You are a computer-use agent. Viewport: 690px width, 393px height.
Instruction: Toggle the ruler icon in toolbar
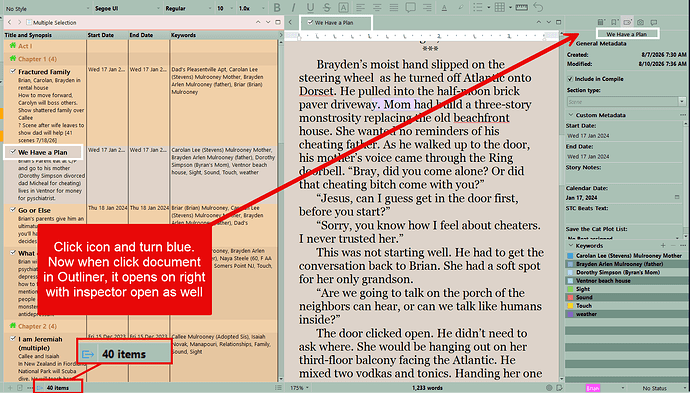click(x=521, y=7)
